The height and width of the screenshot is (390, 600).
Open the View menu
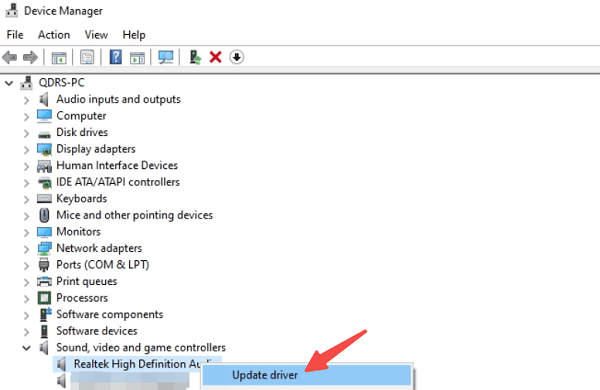96,35
